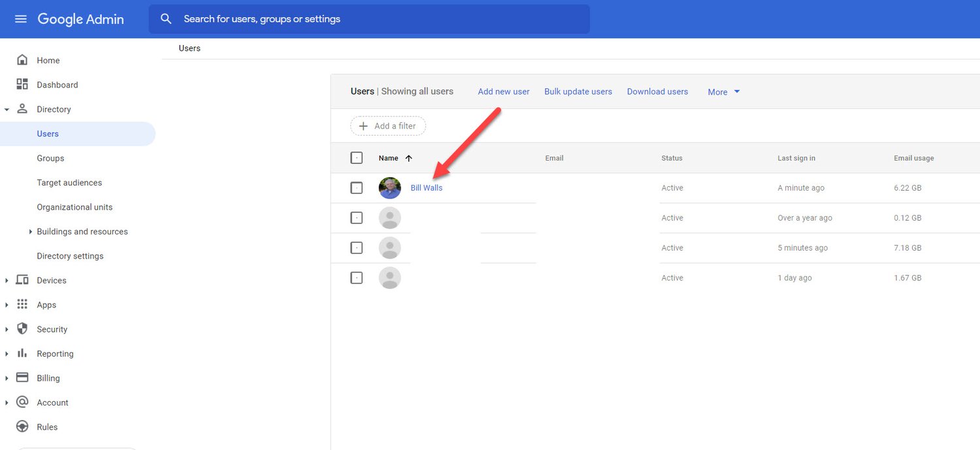Click avatar of user last seen over a year ago
The width and height of the screenshot is (980, 450).
pos(390,218)
